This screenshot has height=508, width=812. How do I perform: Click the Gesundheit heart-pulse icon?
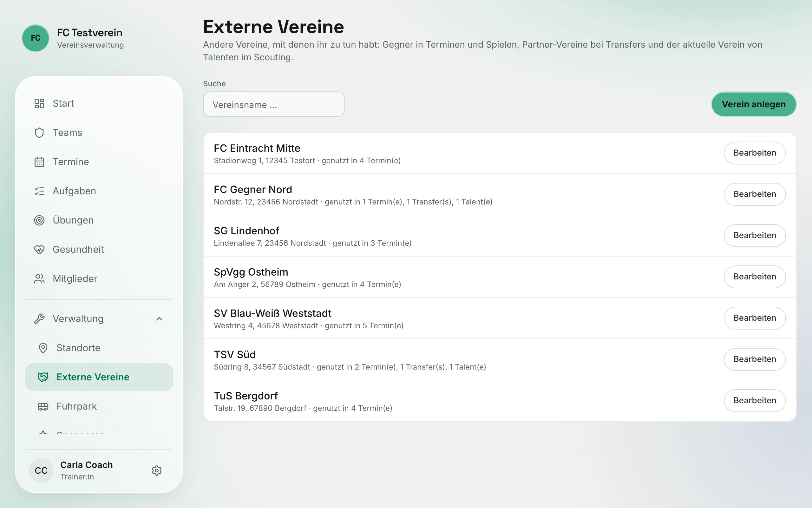39,250
